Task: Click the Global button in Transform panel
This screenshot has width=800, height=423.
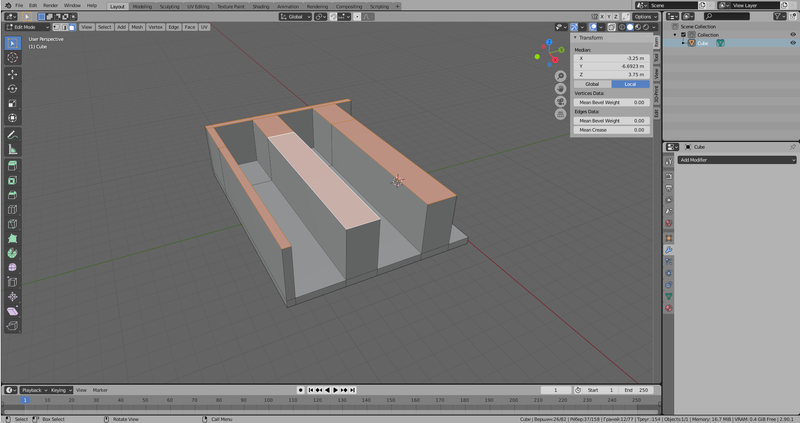Action: 592,84
